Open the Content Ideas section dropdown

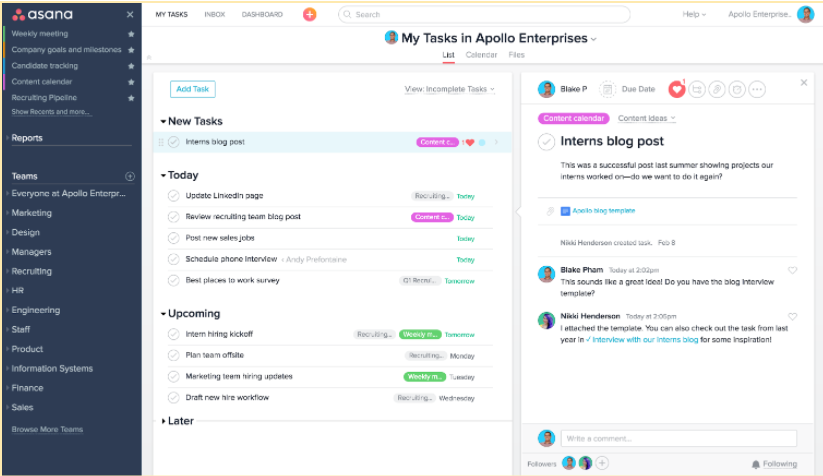(647, 119)
